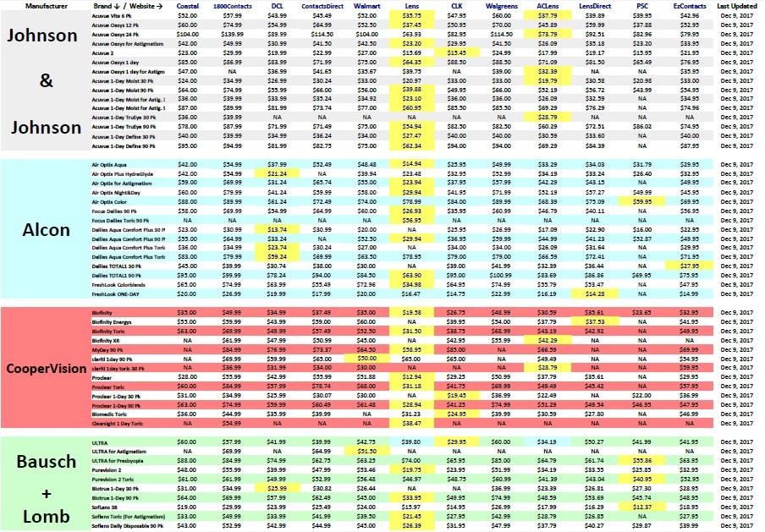Select the Air Optix Color brand cell
The height and width of the screenshot is (532, 765).
(x=109, y=202)
